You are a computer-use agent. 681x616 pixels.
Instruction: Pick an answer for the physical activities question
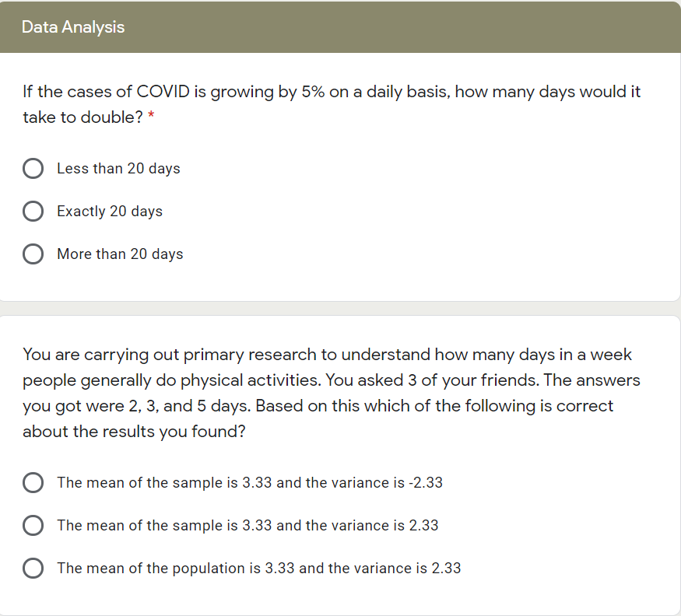coord(33,525)
